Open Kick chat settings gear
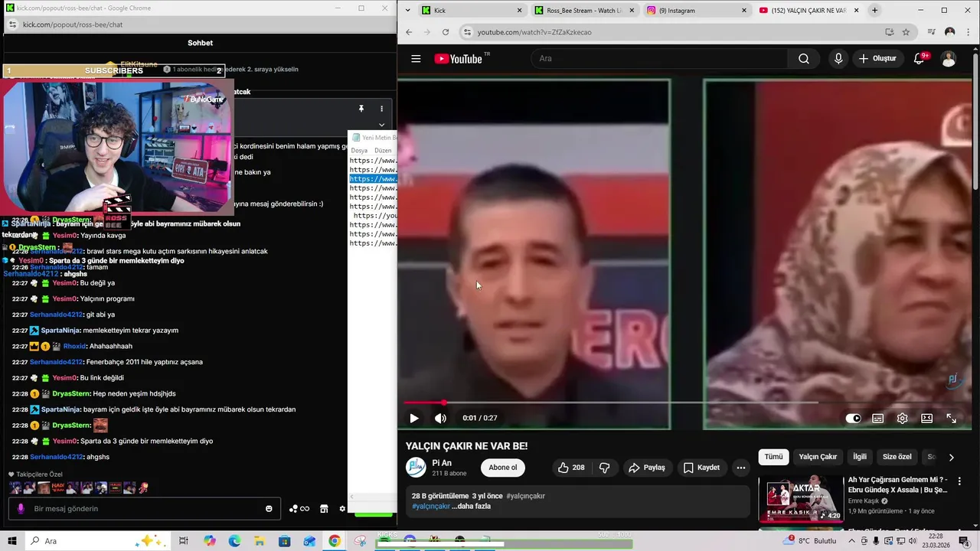Screen dimensions: 980x551 point(342,508)
